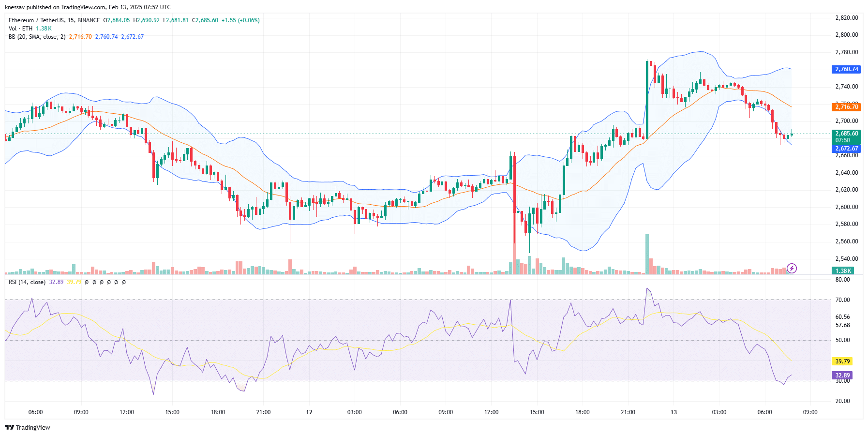This screenshot has width=868, height=436.
Task: Click the purple 32.89 RSI axis label
Action: [x=842, y=376]
